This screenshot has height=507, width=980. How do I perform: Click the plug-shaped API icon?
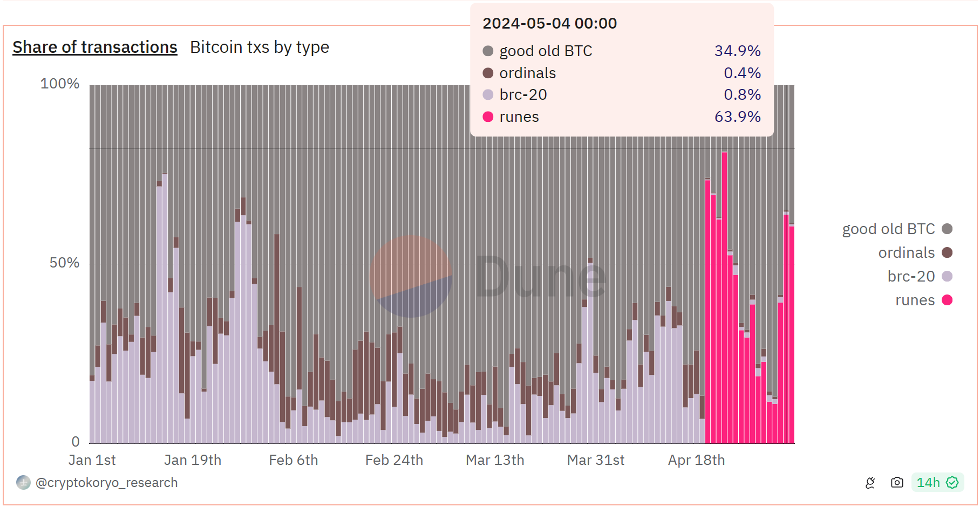[870, 483]
